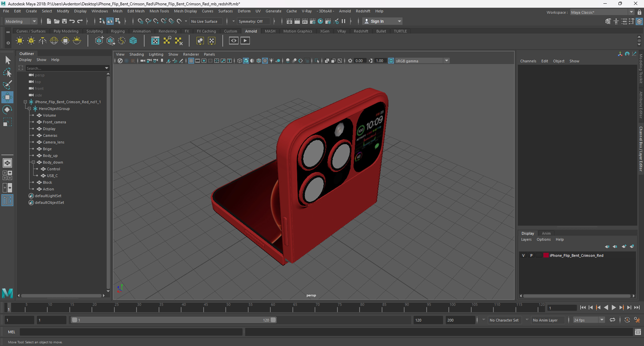The height and width of the screenshot is (346, 644).
Task: Create Arnold skydome light from shelf
Action: (54, 41)
